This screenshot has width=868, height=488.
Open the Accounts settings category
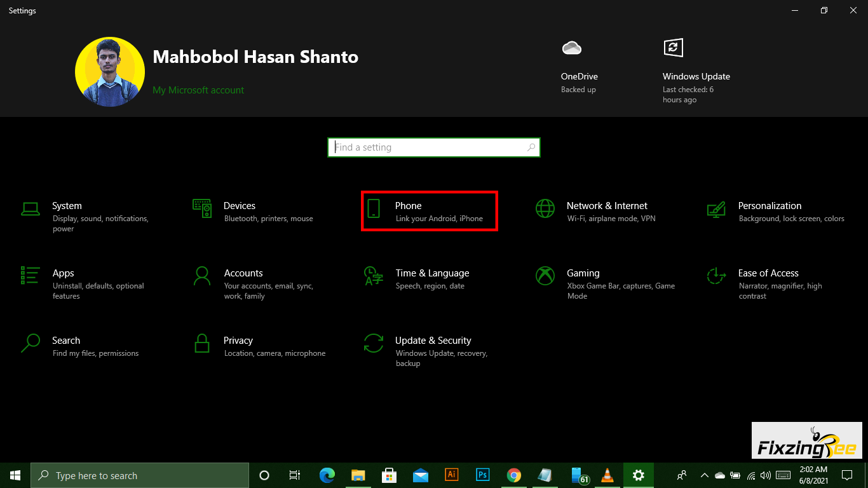[x=243, y=273]
